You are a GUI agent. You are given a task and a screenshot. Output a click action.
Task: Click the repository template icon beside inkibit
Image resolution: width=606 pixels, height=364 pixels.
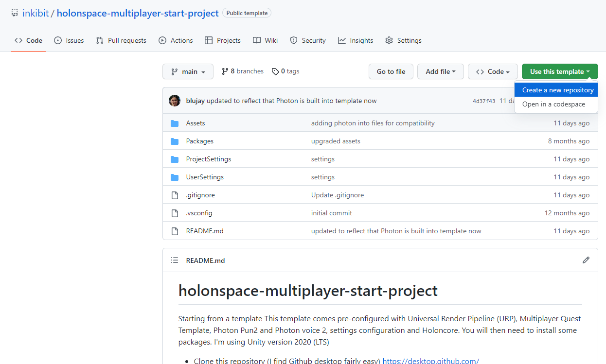tap(15, 13)
